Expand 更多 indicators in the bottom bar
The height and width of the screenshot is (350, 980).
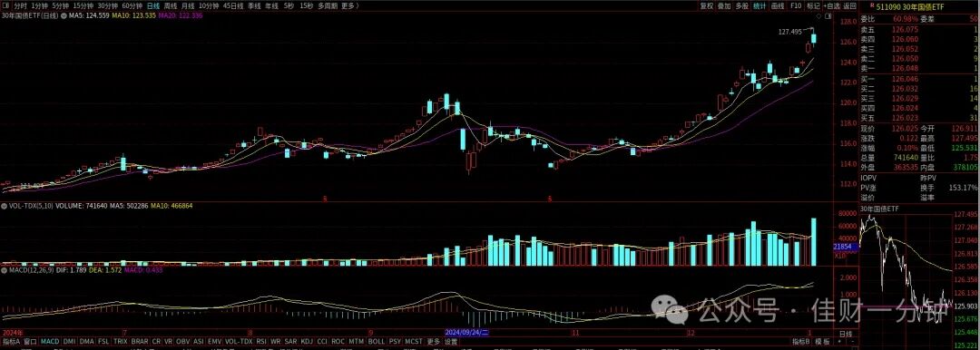[x=433, y=341]
